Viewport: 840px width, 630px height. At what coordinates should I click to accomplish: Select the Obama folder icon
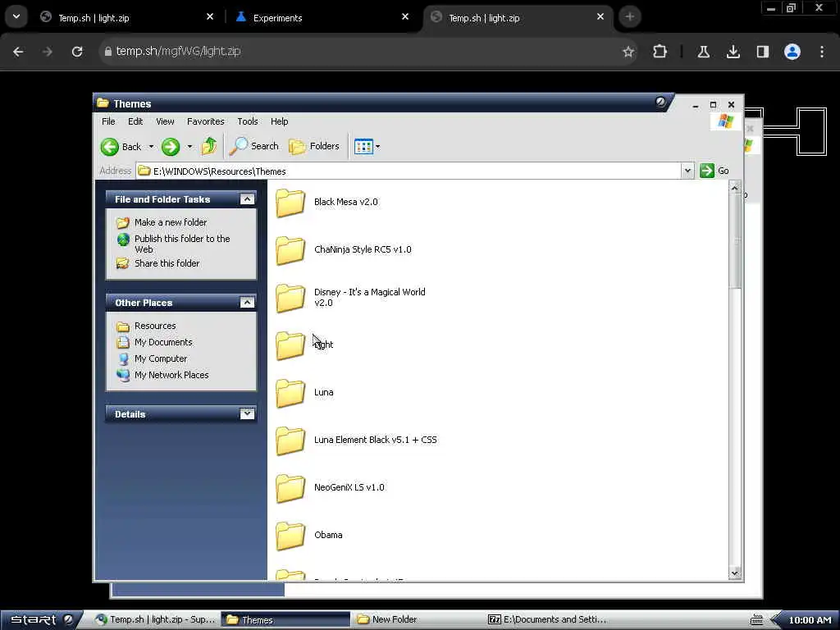tap(290, 536)
